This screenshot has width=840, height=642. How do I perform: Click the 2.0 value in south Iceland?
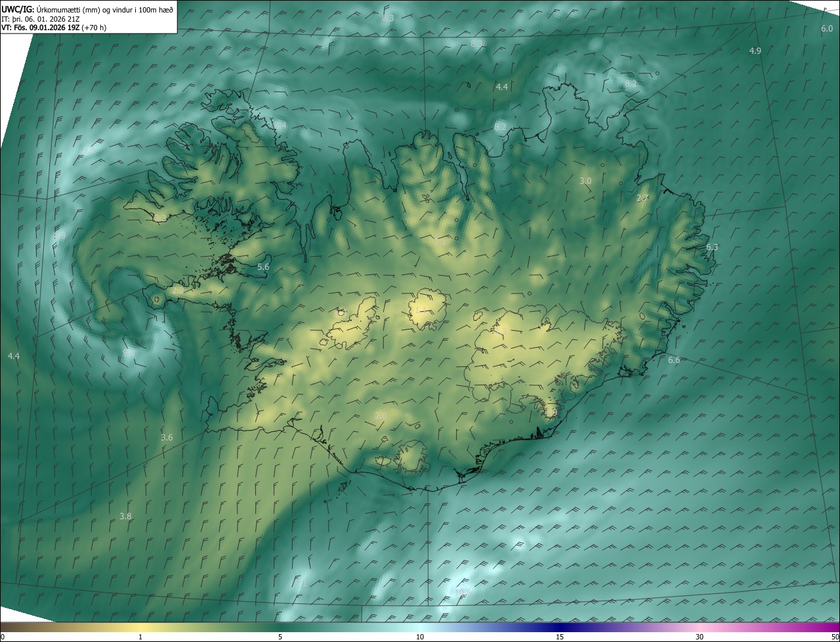(381, 416)
